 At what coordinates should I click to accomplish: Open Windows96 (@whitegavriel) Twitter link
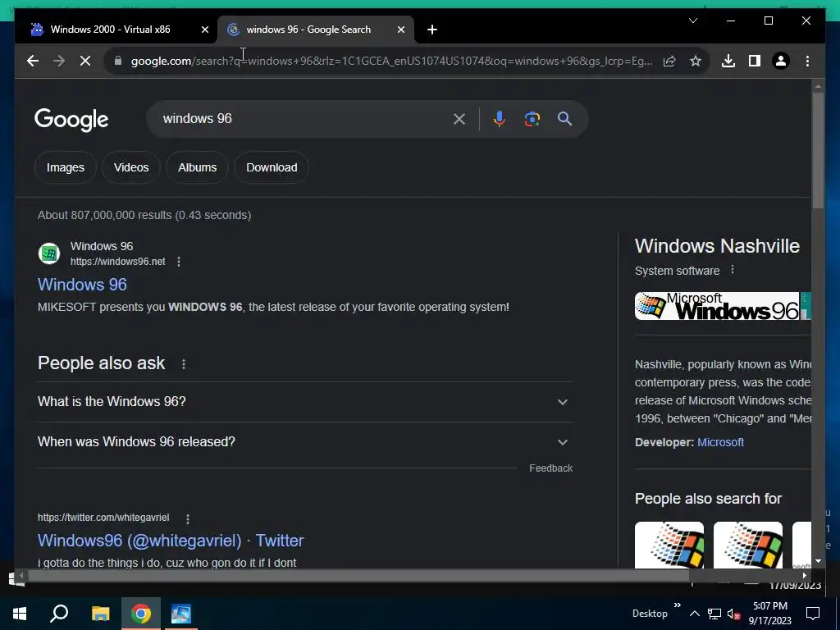coord(171,541)
